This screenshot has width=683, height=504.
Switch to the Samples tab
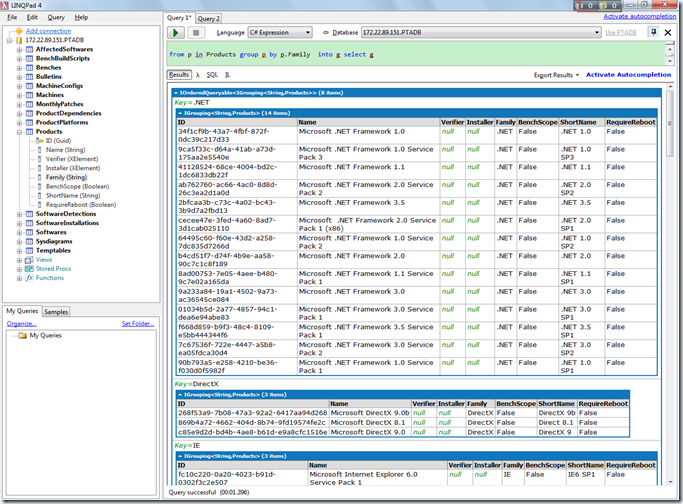[x=56, y=312]
